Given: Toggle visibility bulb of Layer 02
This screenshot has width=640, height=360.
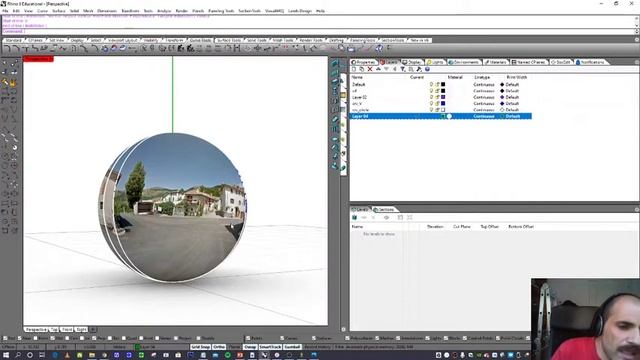Looking at the screenshot, I should coord(431,97).
